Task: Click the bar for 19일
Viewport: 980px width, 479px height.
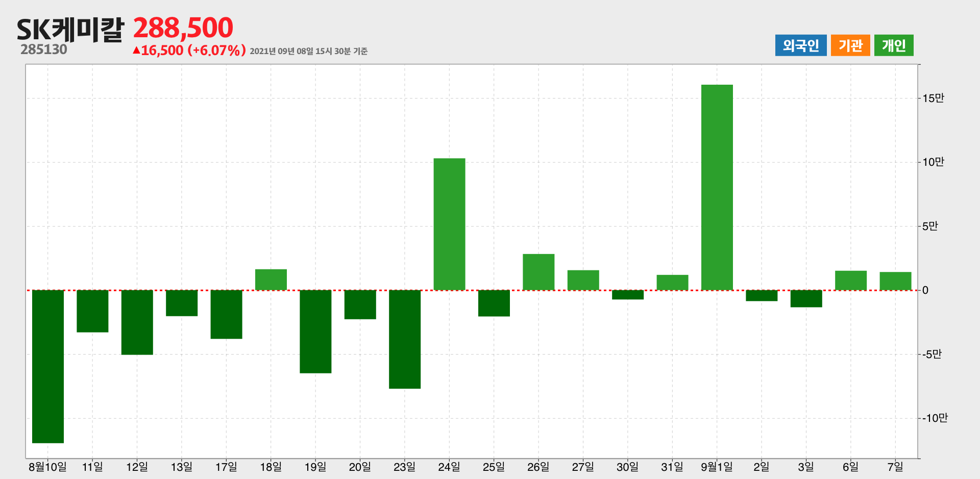Action: point(315,332)
